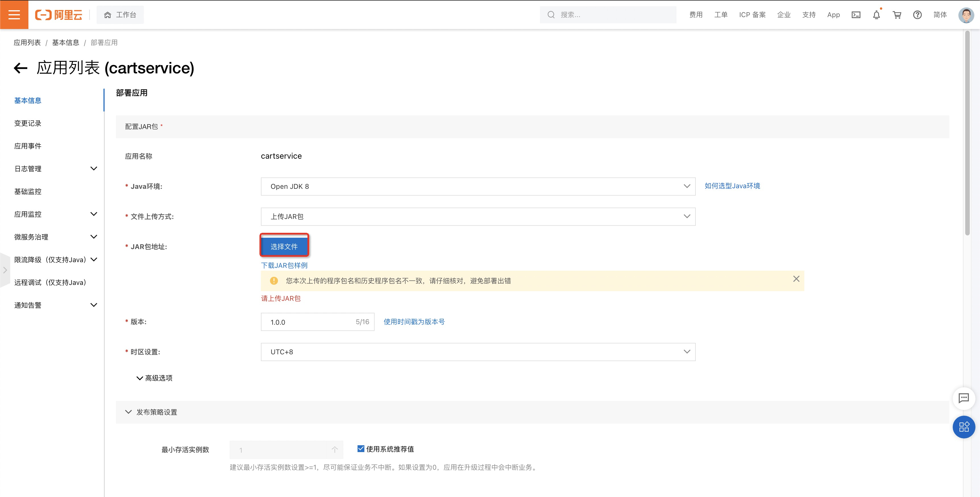Screen dimensions: 980x497
Task: Open 如何选型Java环境 link
Action: (x=732, y=186)
